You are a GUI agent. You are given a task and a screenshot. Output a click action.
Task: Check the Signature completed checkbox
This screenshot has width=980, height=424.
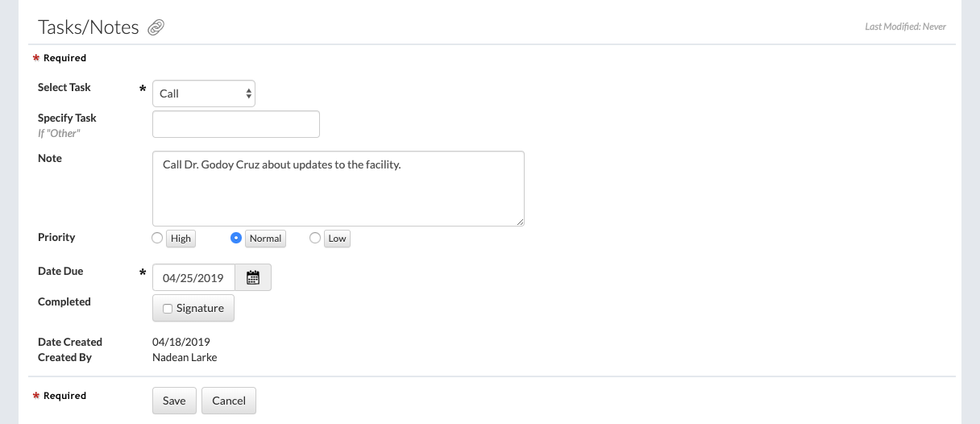click(168, 308)
